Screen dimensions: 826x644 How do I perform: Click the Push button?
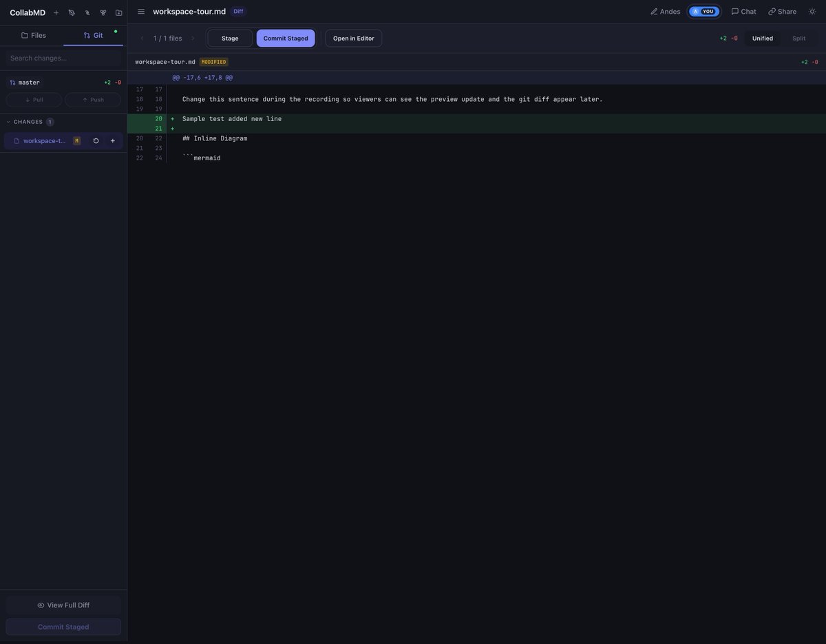(x=93, y=100)
